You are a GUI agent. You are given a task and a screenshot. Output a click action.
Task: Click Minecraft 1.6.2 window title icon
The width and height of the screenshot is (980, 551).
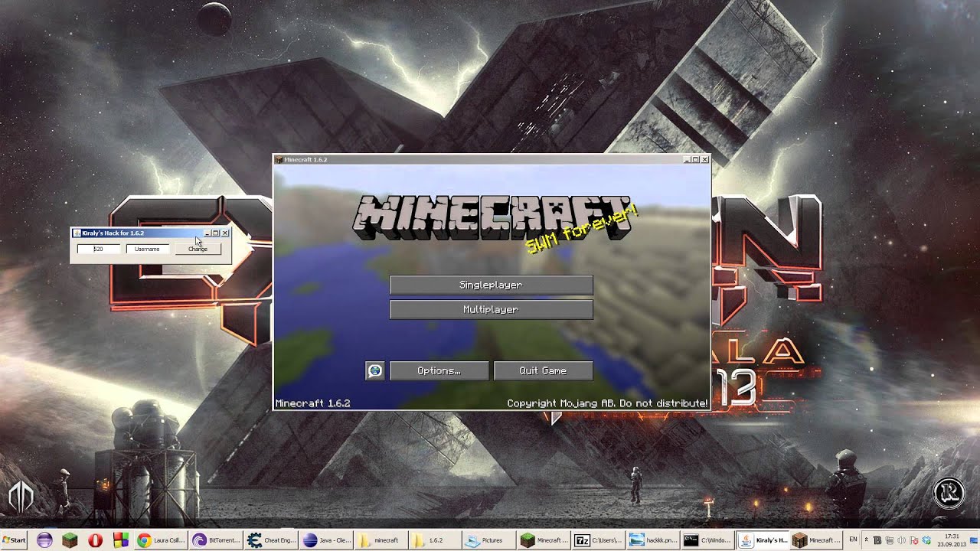pos(279,160)
